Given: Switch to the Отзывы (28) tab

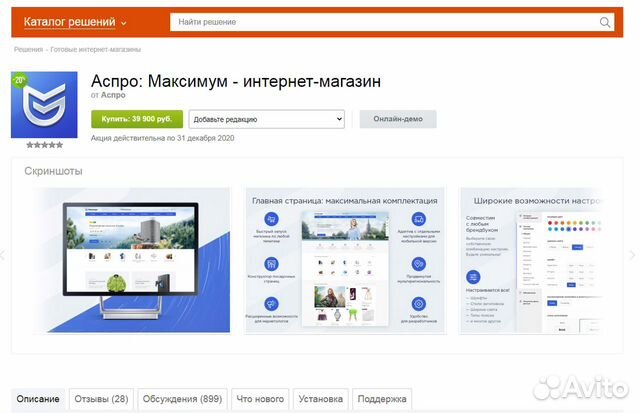Looking at the screenshot, I should (101, 399).
